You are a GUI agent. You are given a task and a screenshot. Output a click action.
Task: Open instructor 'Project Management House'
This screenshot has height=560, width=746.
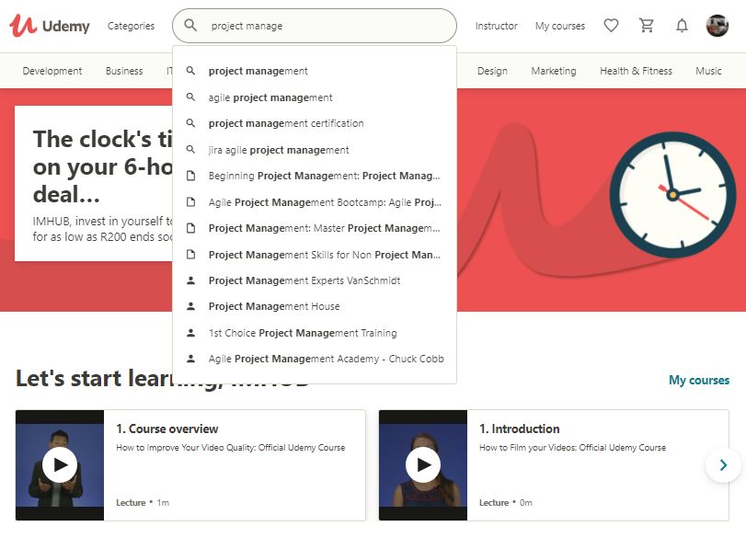(315, 306)
